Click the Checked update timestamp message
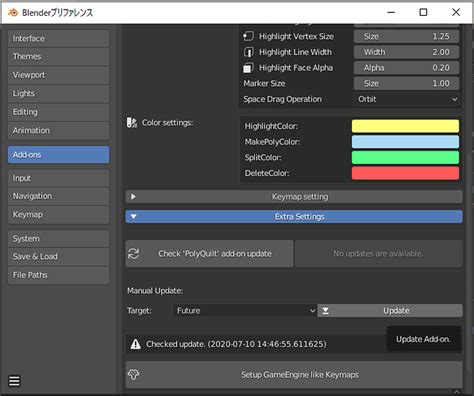Viewport: 474px width, 396px height. tap(236, 344)
